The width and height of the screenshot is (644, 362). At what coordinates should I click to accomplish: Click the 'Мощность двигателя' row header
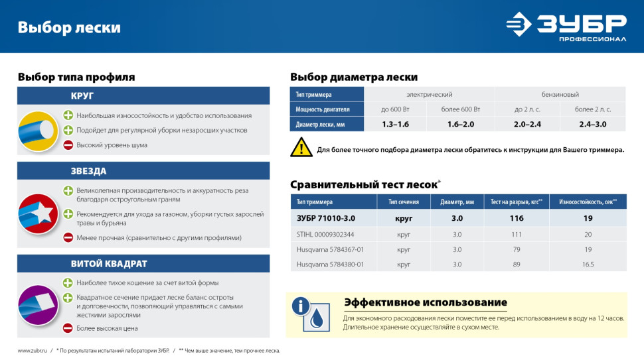[327, 109]
